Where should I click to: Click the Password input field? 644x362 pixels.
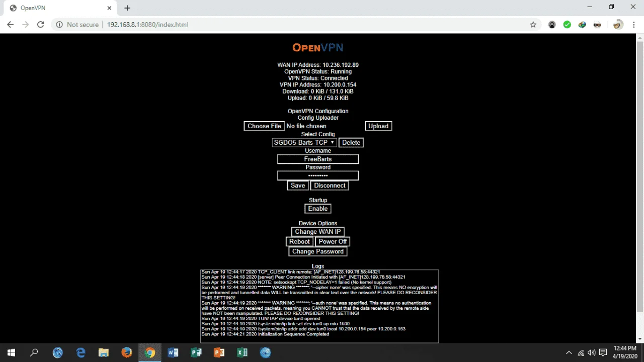[x=318, y=175]
